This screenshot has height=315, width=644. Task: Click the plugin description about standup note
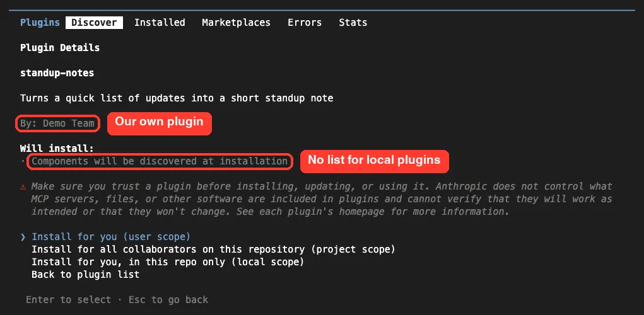[x=177, y=98]
